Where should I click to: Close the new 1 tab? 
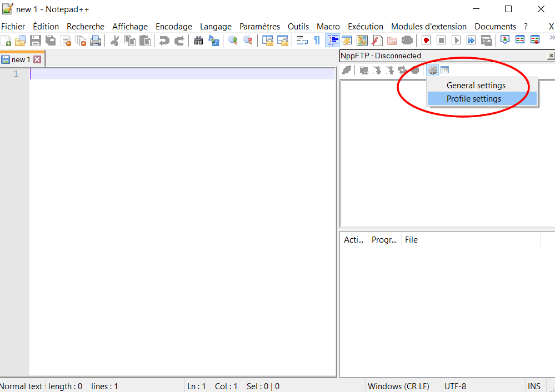coord(37,59)
